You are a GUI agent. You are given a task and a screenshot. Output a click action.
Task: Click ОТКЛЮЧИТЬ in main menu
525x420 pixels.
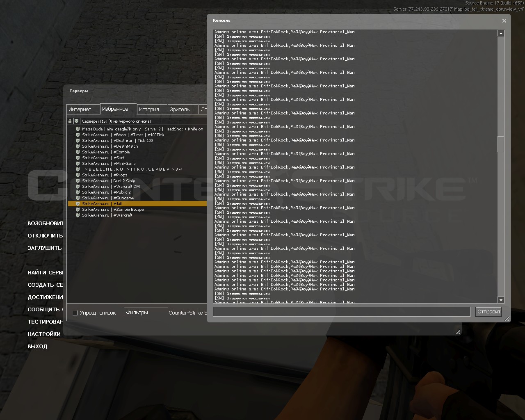pos(45,236)
